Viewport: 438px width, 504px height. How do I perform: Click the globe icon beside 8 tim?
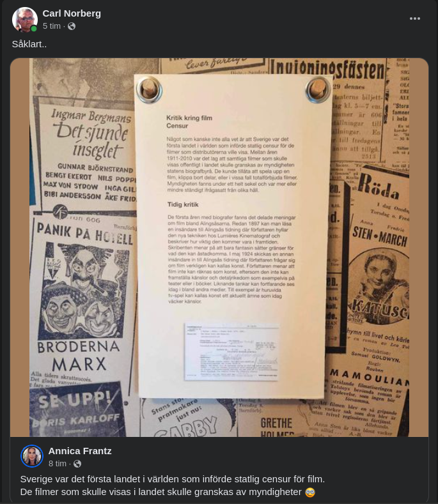pos(77,464)
